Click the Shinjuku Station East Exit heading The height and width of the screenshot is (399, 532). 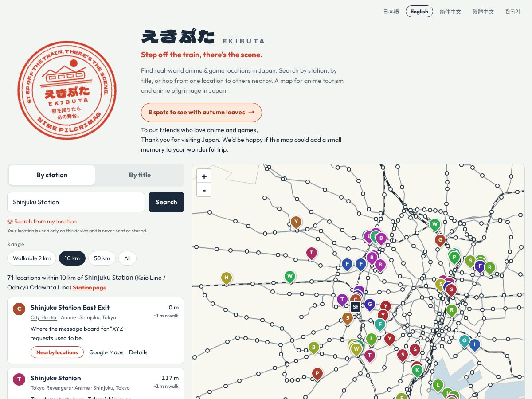pos(70,308)
